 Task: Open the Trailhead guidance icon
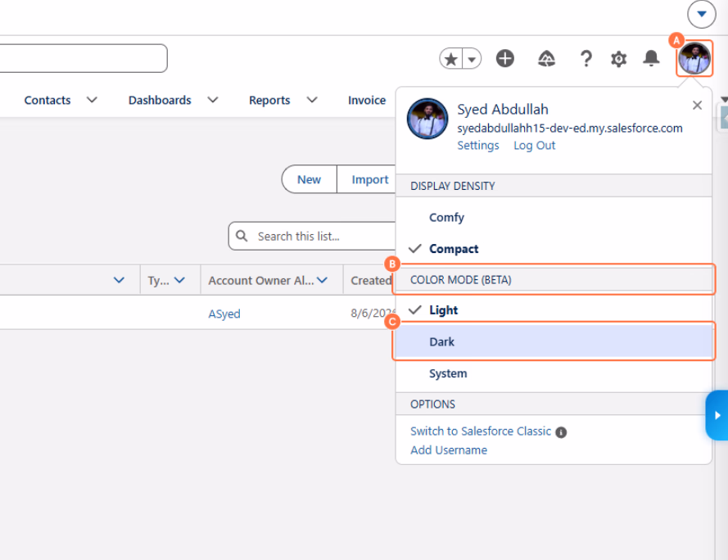tap(546, 58)
